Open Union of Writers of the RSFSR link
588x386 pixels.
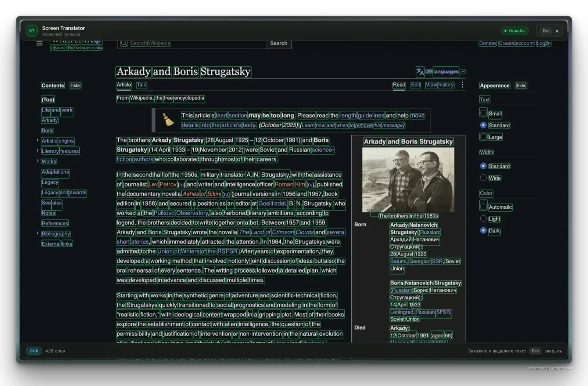[198, 251]
